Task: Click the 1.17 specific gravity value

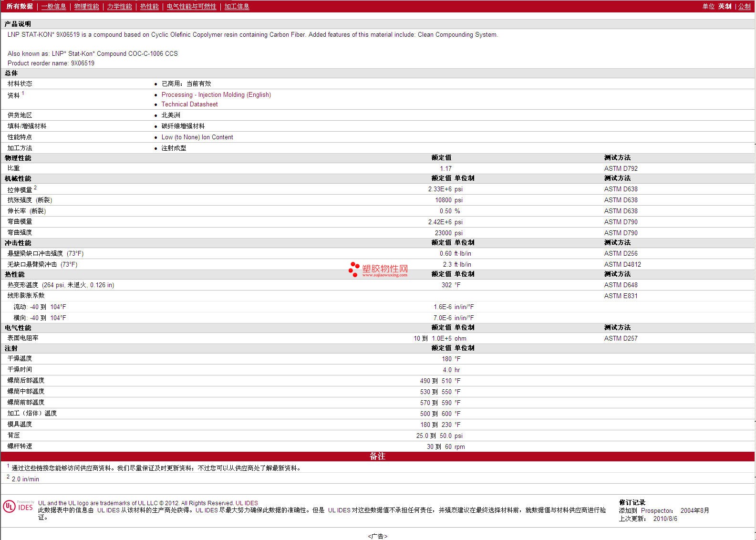Action: [445, 168]
